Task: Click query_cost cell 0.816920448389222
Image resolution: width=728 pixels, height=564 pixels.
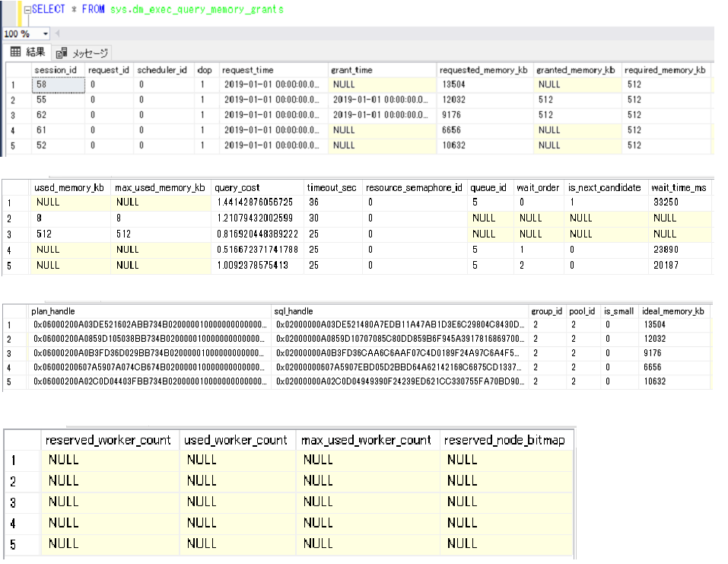Action: click(x=257, y=234)
